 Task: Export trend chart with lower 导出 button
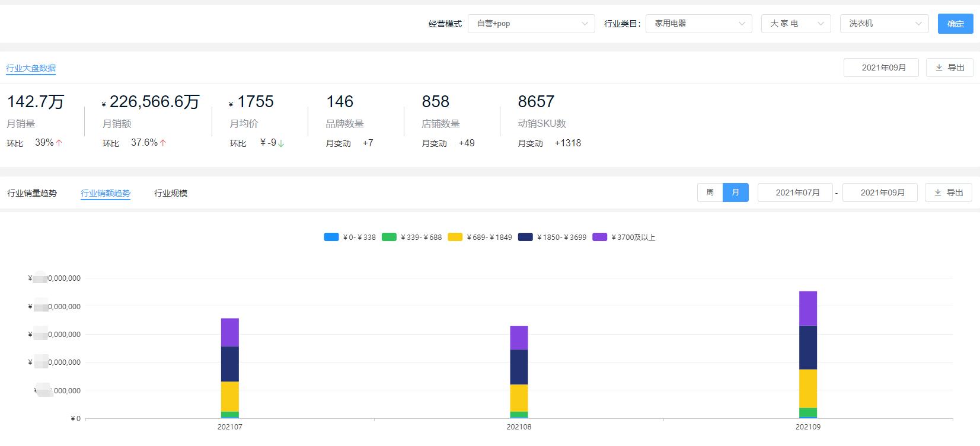(949, 192)
